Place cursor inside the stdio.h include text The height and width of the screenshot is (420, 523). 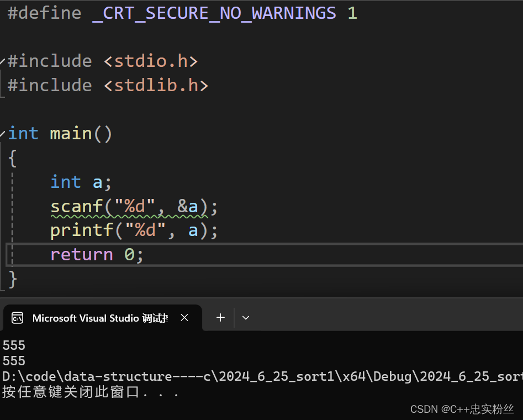149,61
